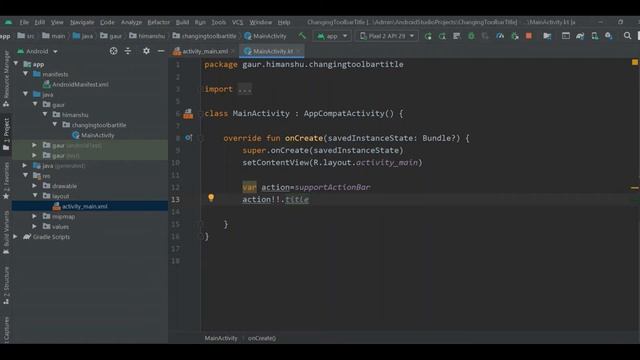The image size is (640, 360).
Task: Toggle the Resource Manager tool window
Action: point(6,78)
